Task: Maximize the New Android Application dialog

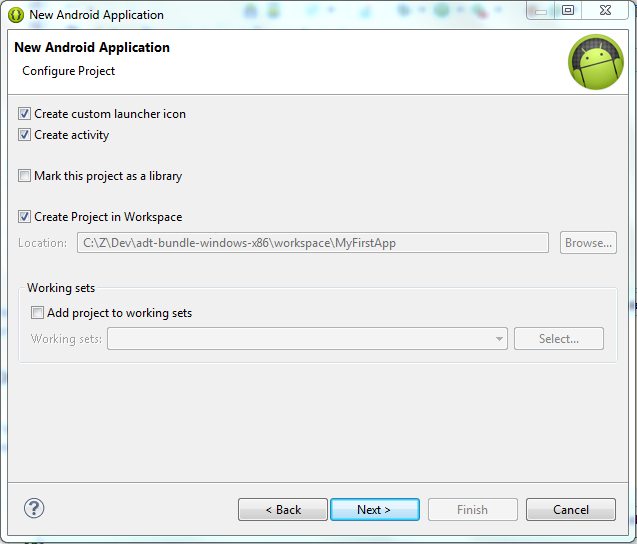Action: click(568, 10)
